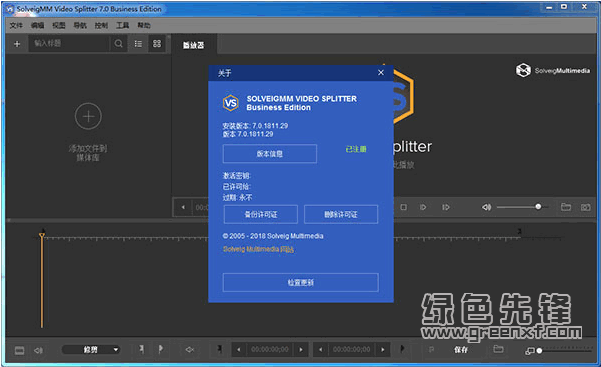Increase the second timecode with right arrow
601x367 pixels.
[x=383, y=349]
